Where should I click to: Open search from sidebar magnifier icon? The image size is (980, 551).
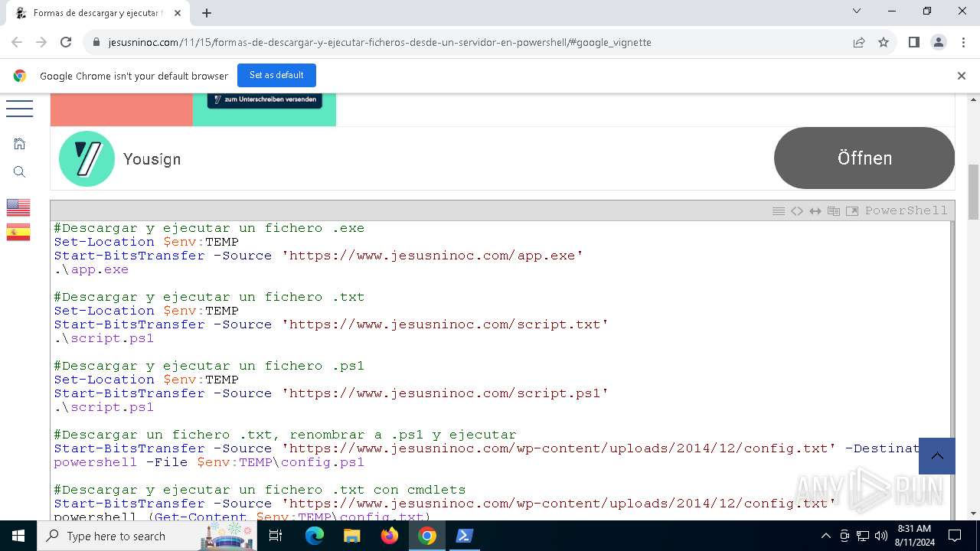pos(20,172)
